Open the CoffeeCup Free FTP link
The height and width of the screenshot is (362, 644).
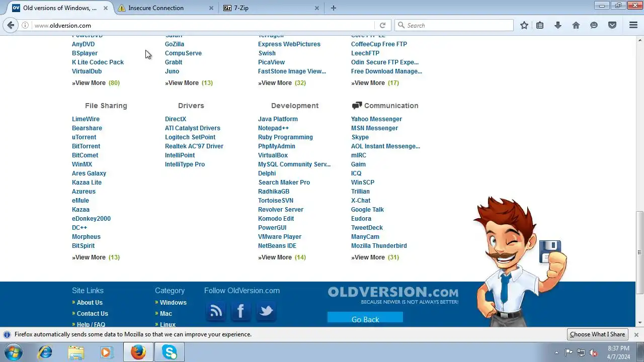(379, 44)
